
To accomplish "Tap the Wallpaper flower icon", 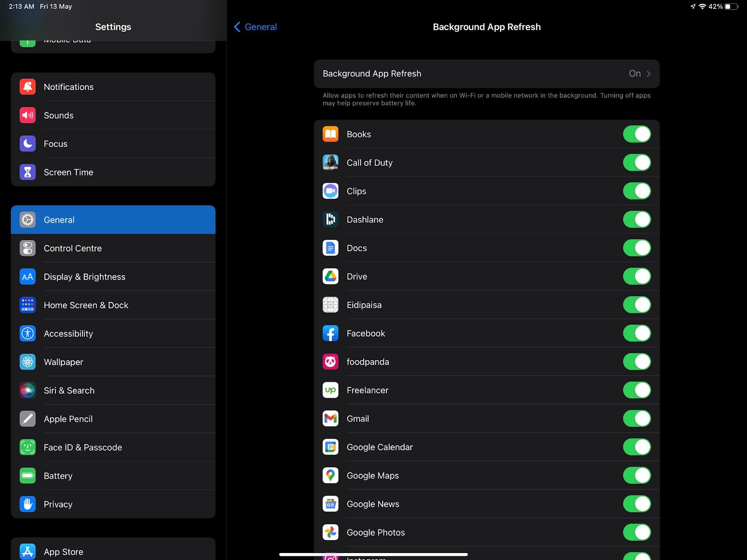I will point(28,362).
